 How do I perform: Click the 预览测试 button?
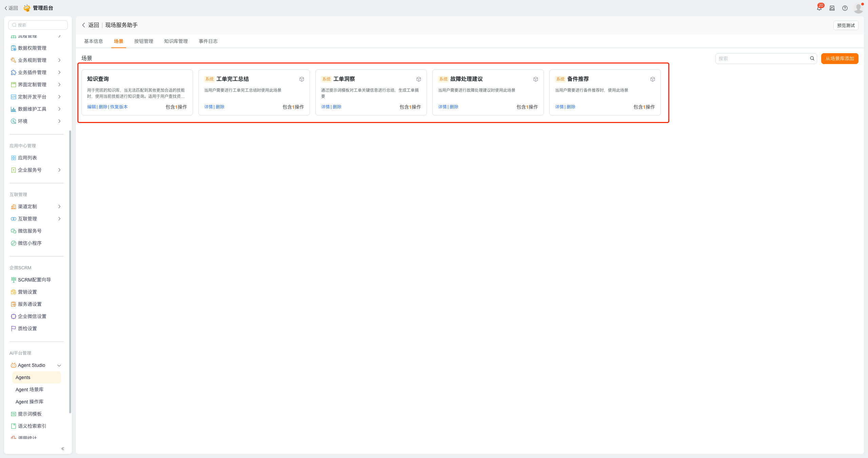coord(846,25)
